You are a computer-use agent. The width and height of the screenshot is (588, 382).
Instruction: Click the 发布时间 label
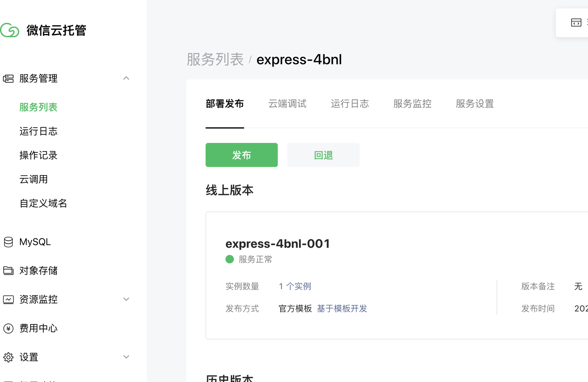[x=538, y=309]
